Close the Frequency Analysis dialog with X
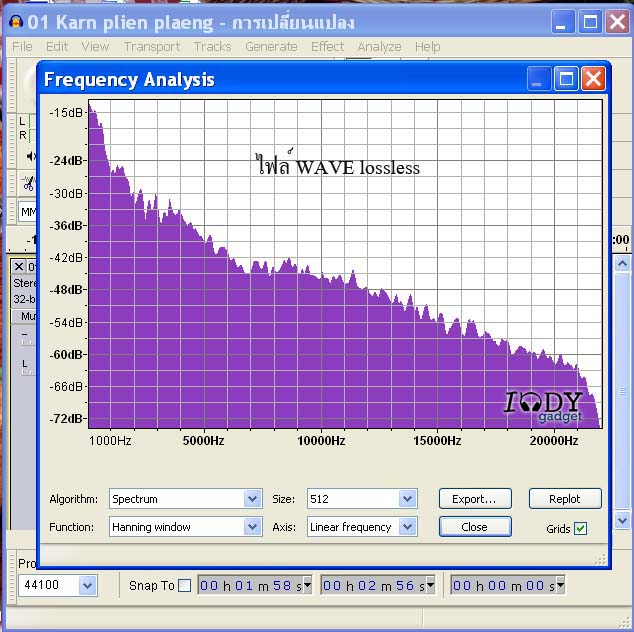634x632 pixels. pos(593,78)
